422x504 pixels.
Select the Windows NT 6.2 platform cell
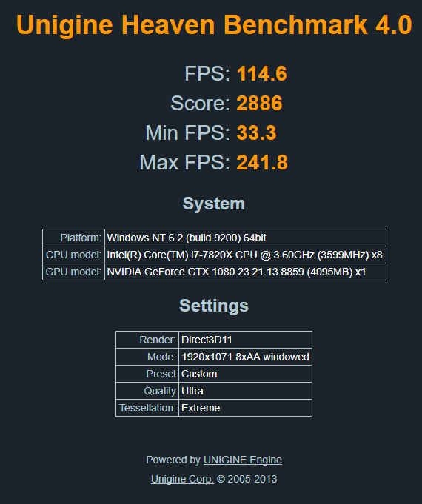[245, 238]
